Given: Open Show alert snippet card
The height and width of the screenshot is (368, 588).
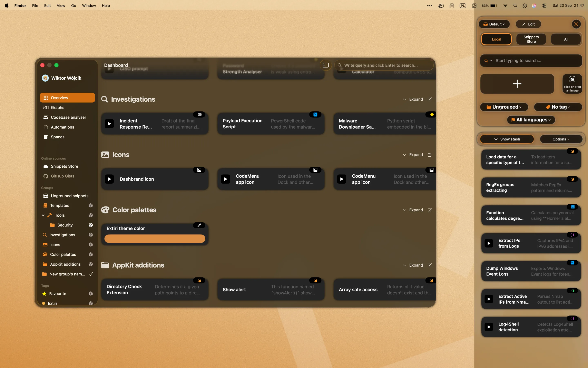Looking at the screenshot, I should (x=271, y=290).
